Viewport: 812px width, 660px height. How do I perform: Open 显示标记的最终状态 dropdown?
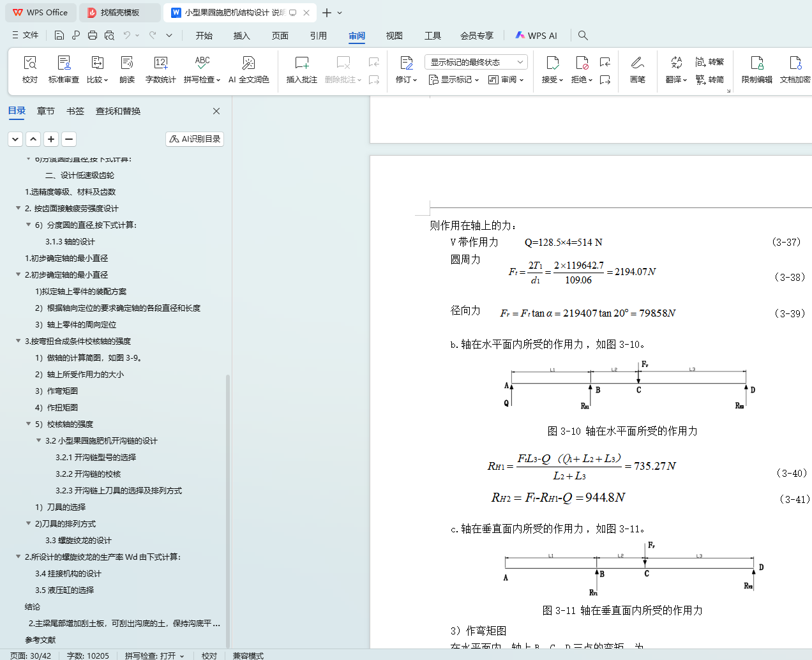click(x=476, y=62)
